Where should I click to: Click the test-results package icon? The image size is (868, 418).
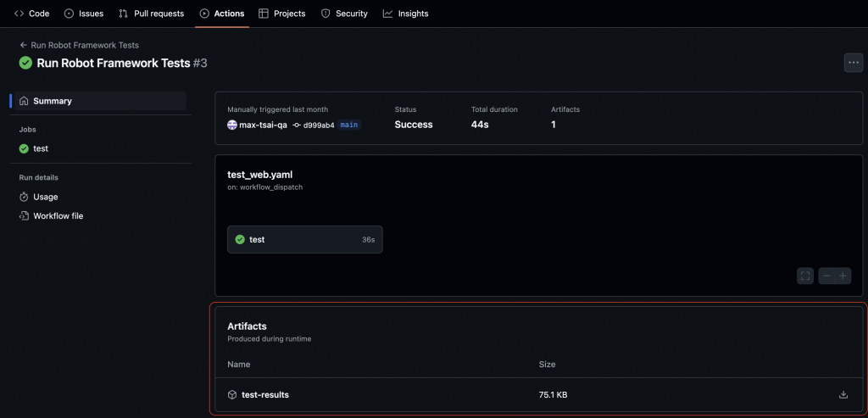pyautogui.click(x=232, y=395)
